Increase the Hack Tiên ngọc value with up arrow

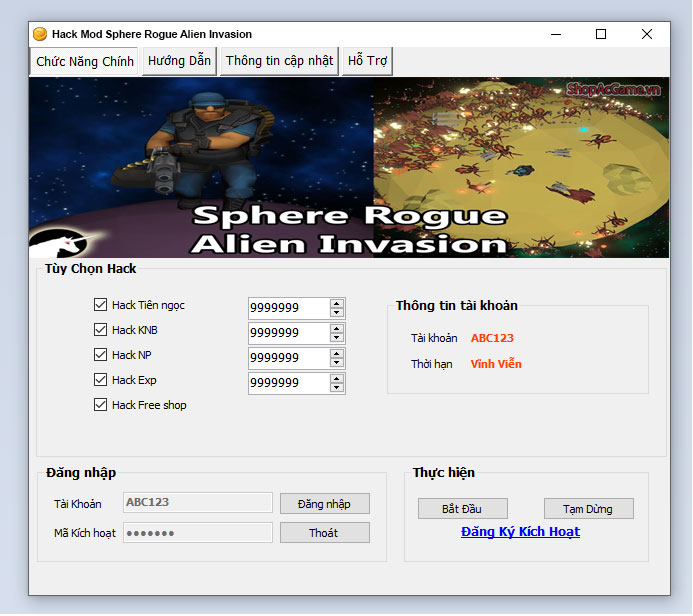point(337,304)
